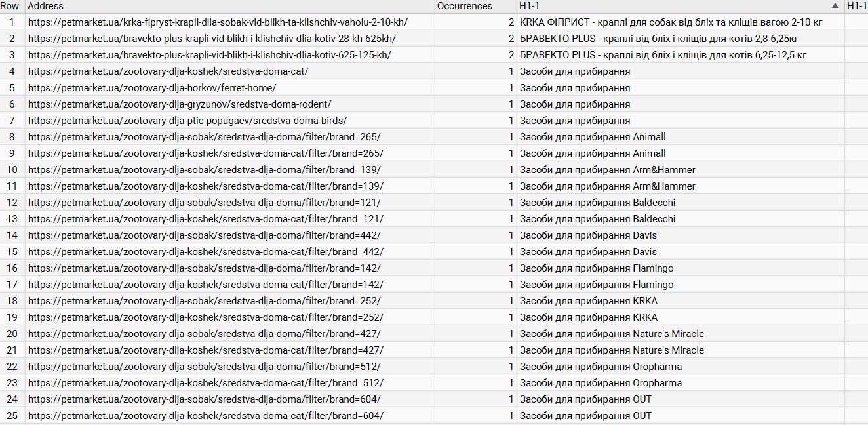Image resolution: width=868 pixels, height=425 pixels.
Task: Select koshek sredstva-doma-cat brand=142 URL
Action: 229,284
